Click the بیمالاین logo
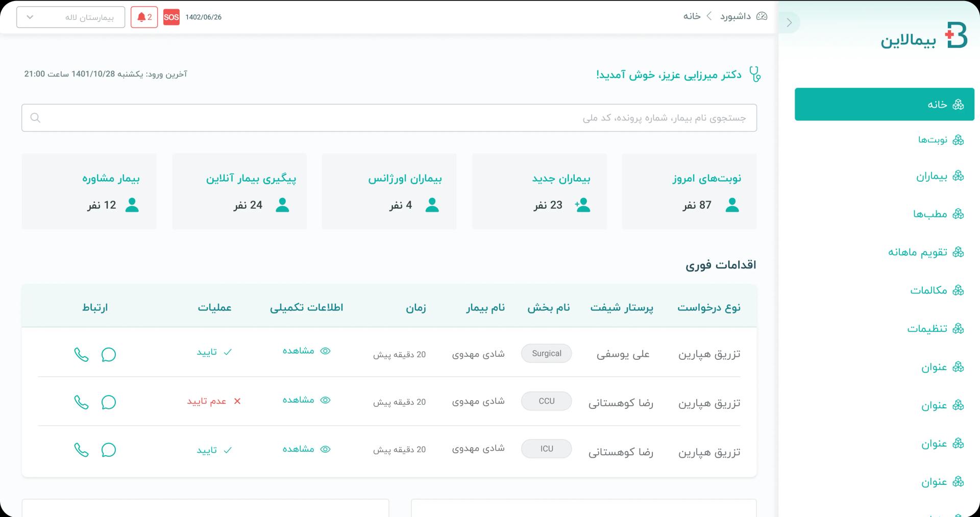 click(x=924, y=36)
